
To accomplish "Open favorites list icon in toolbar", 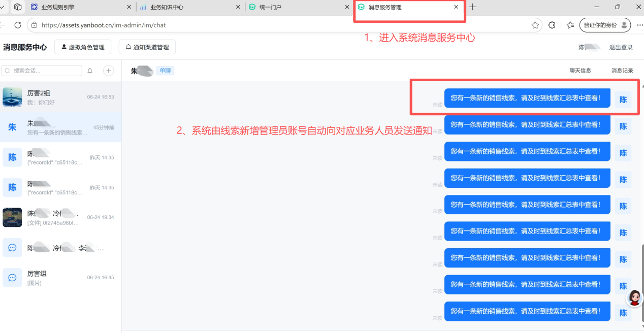I will coord(570,25).
